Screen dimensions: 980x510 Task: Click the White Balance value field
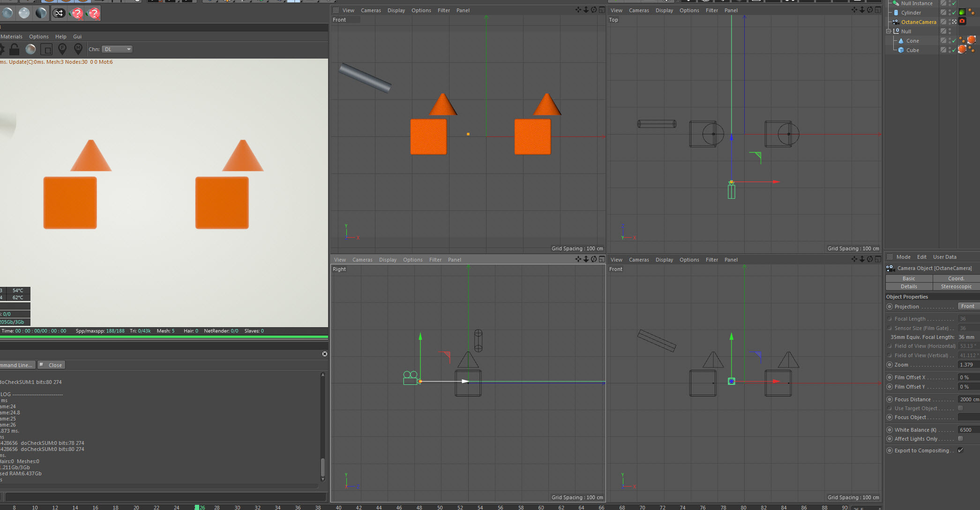pos(968,430)
